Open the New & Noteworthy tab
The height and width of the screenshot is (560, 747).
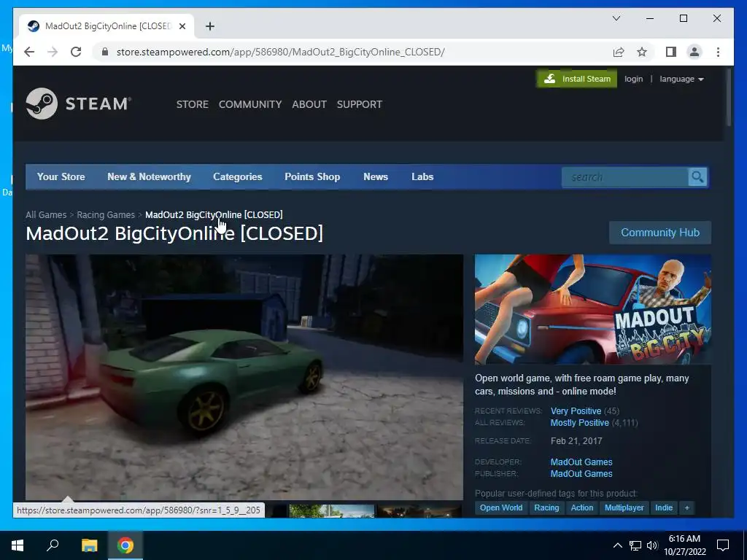click(x=149, y=176)
